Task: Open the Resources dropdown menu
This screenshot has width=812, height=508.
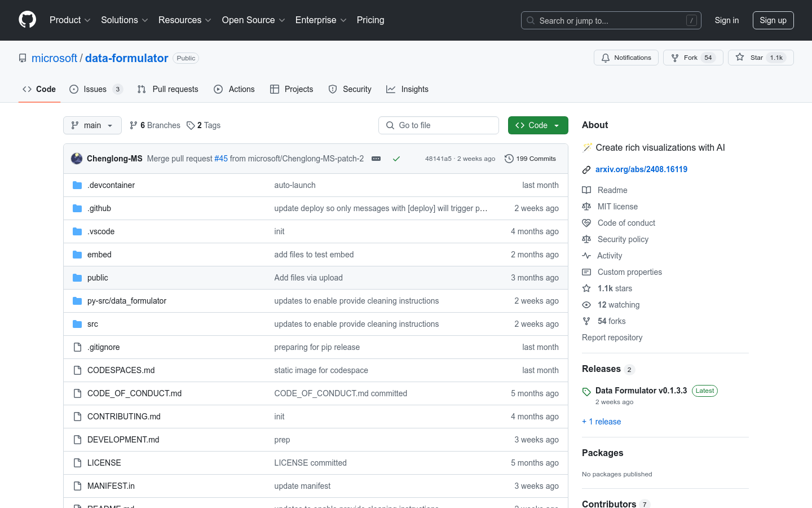Action: [185, 20]
